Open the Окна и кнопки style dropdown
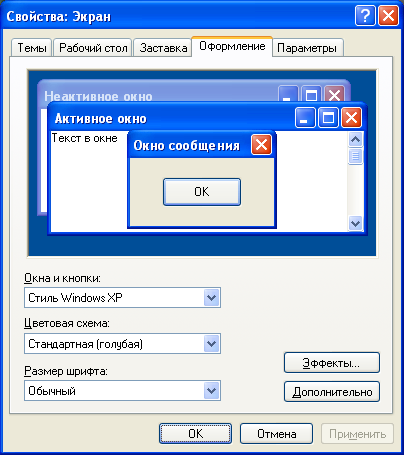The image size is (404, 455). (x=122, y=297)
